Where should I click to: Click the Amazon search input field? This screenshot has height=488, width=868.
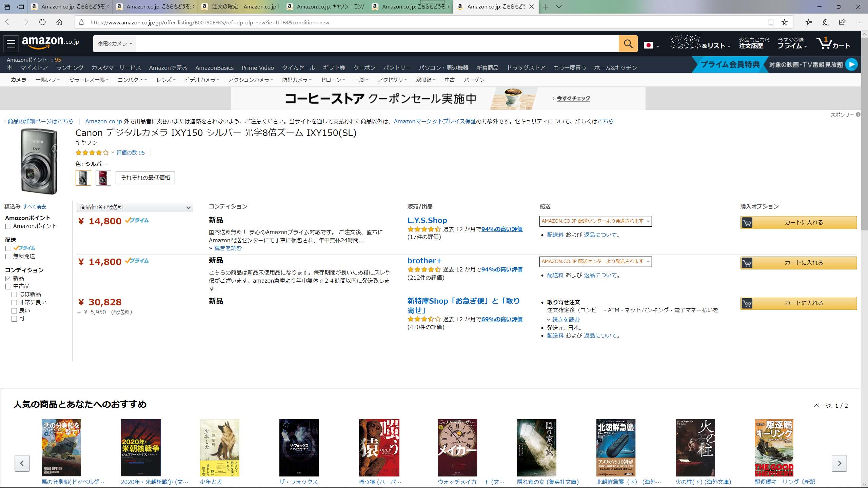tap(377, 44)
